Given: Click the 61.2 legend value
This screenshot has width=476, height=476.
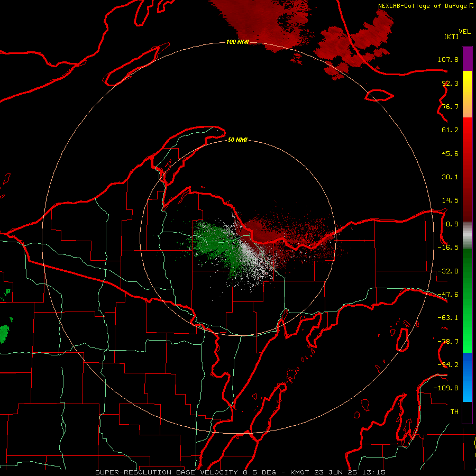Looking at the screenshot, I should pyautogui.click(x=450, y=130).
